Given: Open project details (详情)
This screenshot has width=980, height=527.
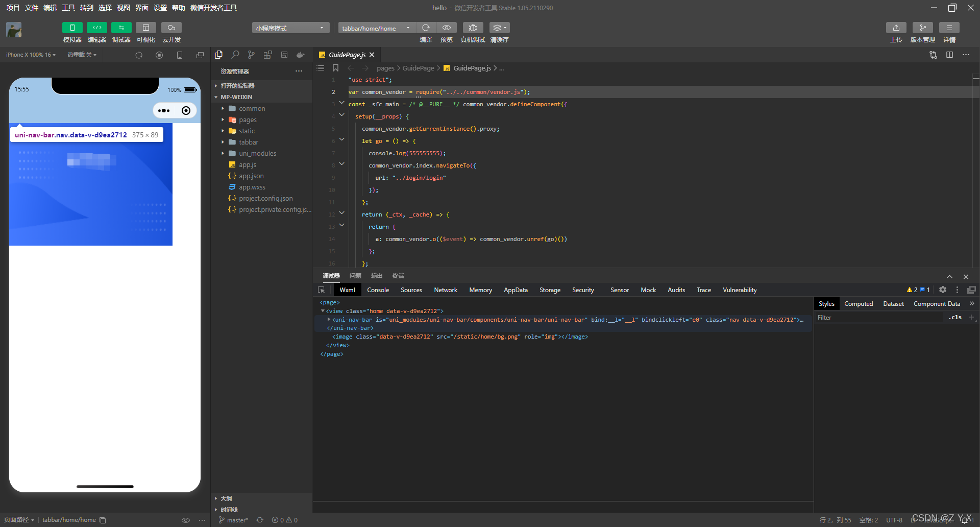Looking at the screenshot, I should click(x=949, y=28).
